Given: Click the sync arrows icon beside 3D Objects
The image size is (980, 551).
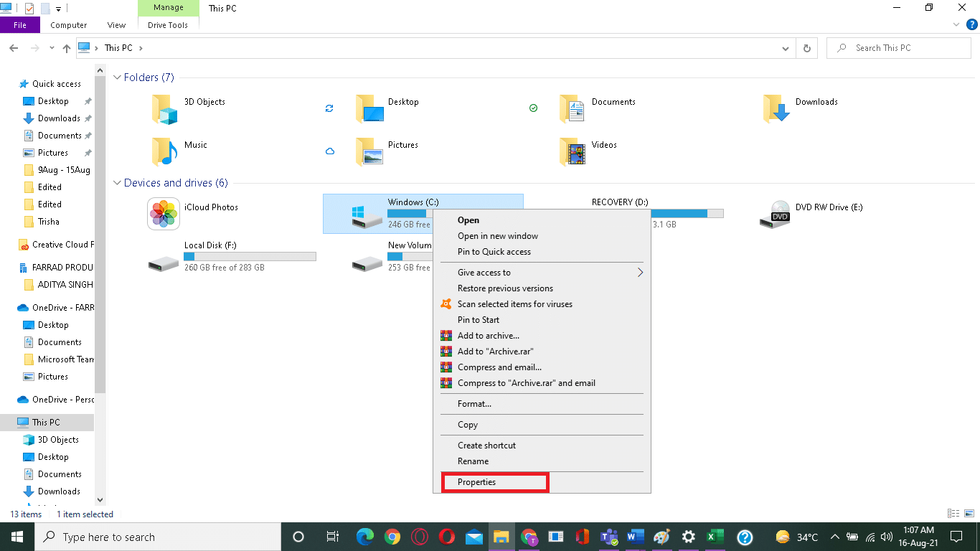Looking at the screenshot, I should click(x=330, y=108).
